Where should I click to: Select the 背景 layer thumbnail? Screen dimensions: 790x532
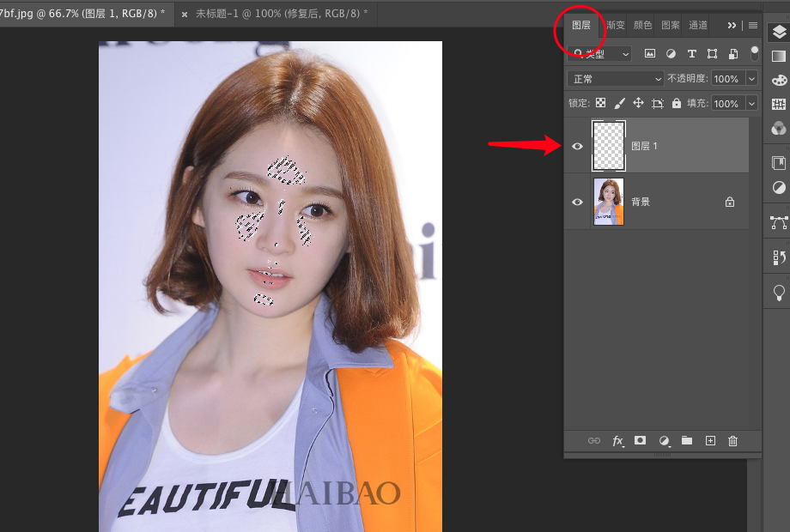(x=609, y=202)
